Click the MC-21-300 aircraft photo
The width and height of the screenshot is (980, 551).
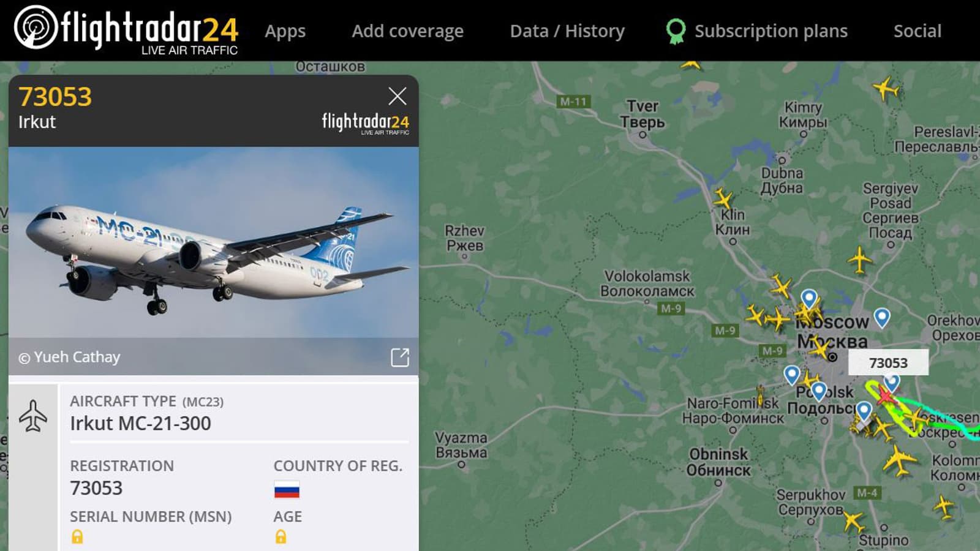(x=214, y=242)
